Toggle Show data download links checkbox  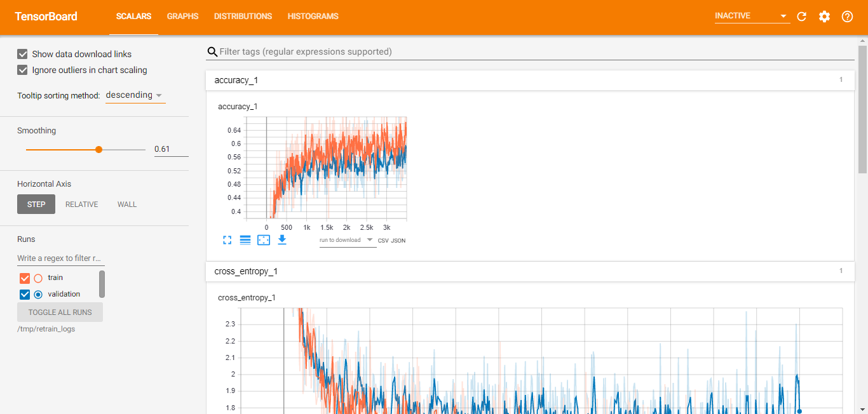tap(23, 54)
